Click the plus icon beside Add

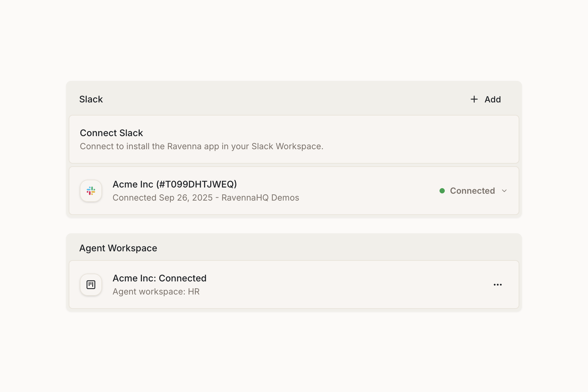tap(474, 99)
